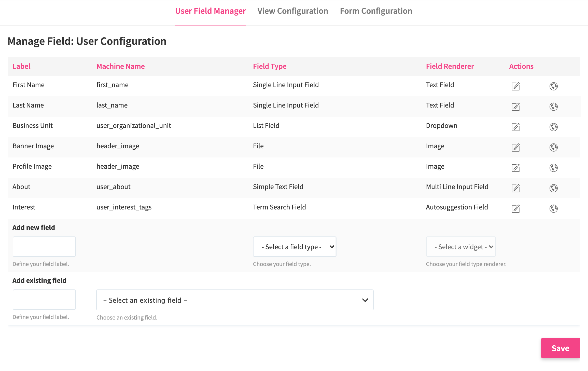588x371 pixels.
Task: Select the last_name machine name cell
Action: [112, 105]
